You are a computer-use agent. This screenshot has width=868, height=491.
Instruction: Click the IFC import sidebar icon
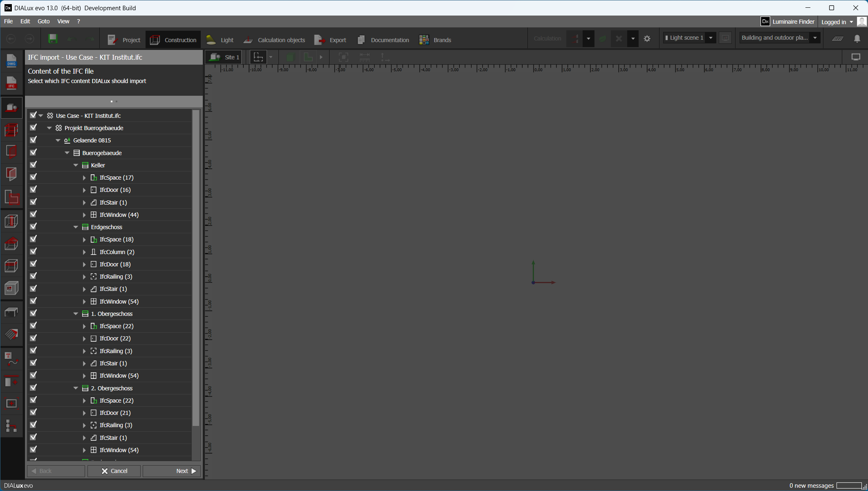tap(11, 83)
